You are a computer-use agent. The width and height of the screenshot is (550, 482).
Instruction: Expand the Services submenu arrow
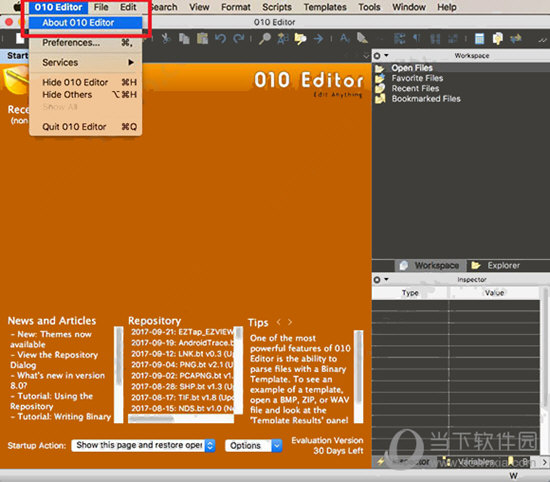[131, 62]
